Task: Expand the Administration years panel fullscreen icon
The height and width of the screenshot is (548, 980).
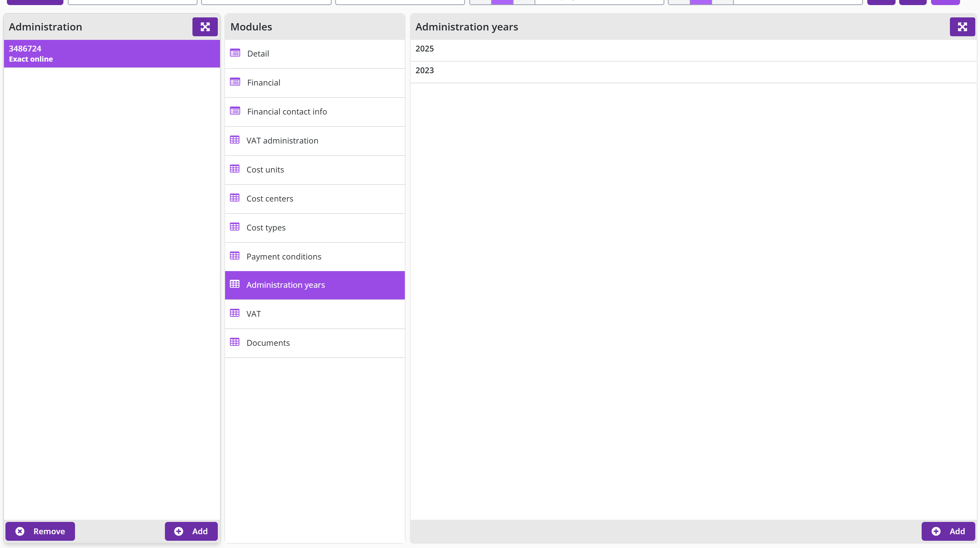Action: [x=962, y=27]
